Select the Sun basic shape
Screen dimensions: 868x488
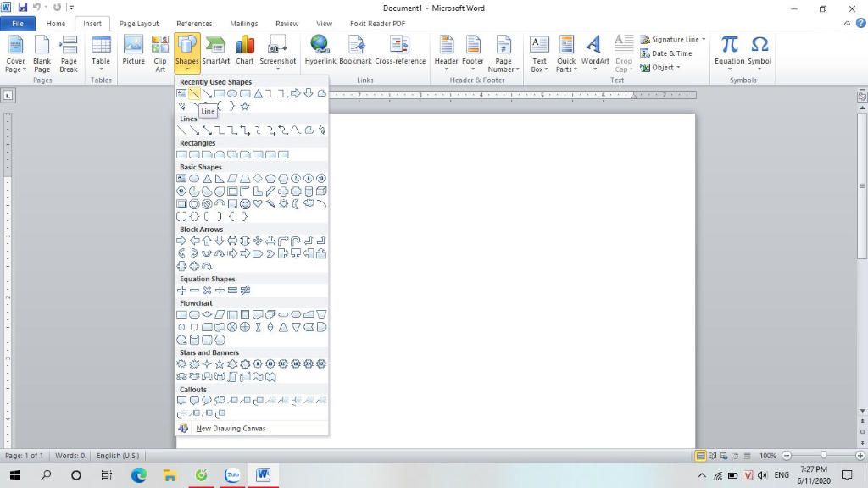283,204
